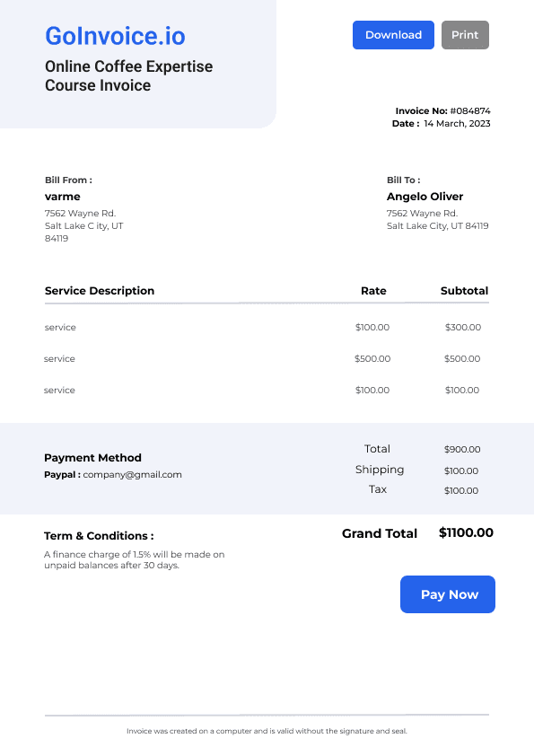Click the Payment Method heading

point(92,458)
